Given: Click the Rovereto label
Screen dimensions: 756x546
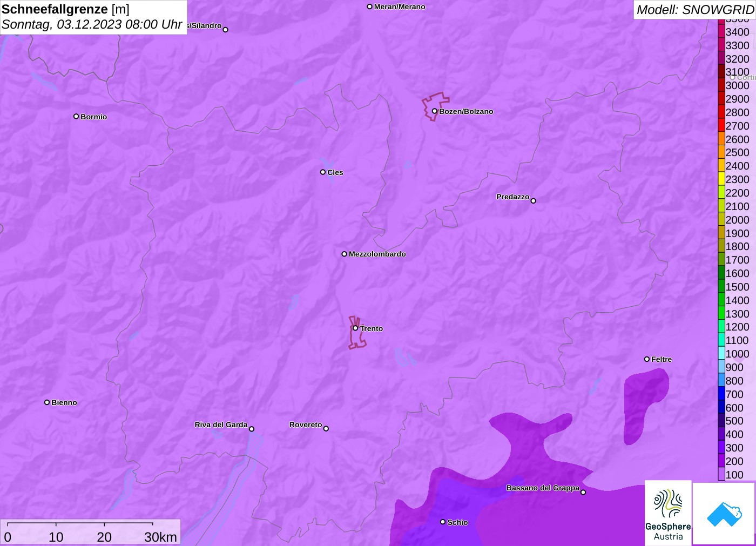Looking at the screenshot, I should pyautogui.click(x=306, y=424).
